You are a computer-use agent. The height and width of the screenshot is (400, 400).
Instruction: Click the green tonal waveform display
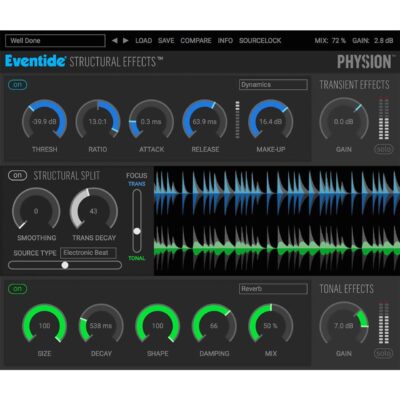pyautogui.click(x=277, y=248)
